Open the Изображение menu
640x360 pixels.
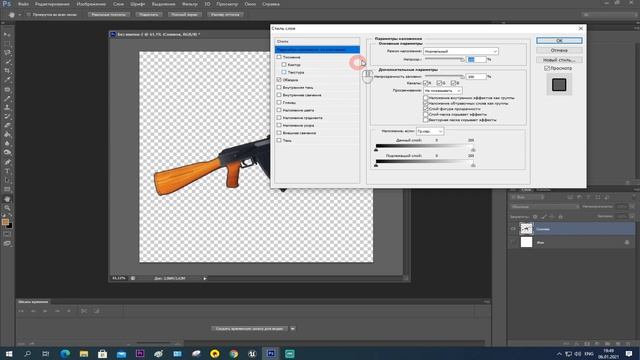click(91, 4)
